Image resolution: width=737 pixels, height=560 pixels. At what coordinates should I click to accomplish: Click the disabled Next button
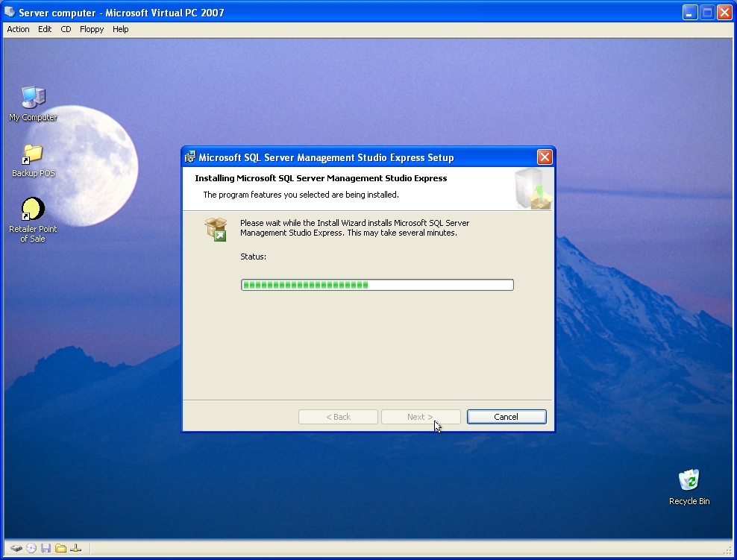point(420,417)
